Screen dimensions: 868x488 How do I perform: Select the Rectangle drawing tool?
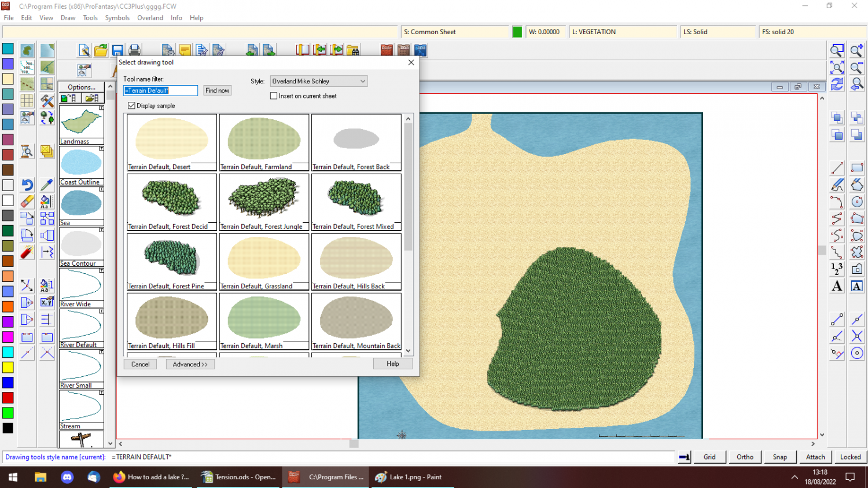coord(857,168)
